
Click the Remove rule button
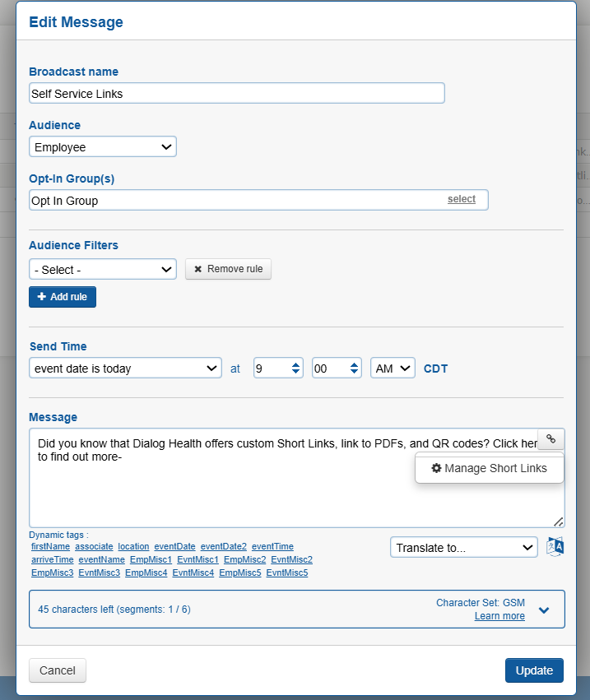[228, 269]
